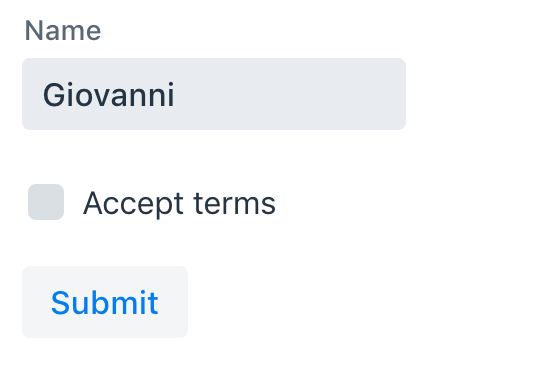Select the text box under the Name label

point(214,94)
